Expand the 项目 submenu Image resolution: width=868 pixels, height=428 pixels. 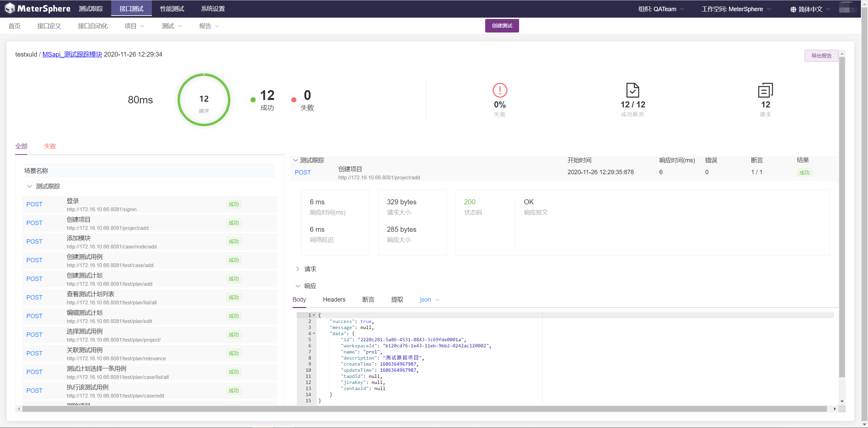pos(135,26)
